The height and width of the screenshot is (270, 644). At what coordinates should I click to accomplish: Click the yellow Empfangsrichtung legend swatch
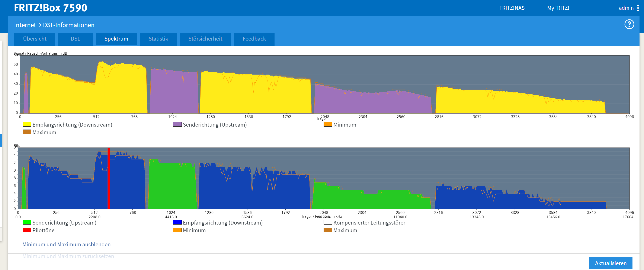pyautogui.click(x=27, y=124)
